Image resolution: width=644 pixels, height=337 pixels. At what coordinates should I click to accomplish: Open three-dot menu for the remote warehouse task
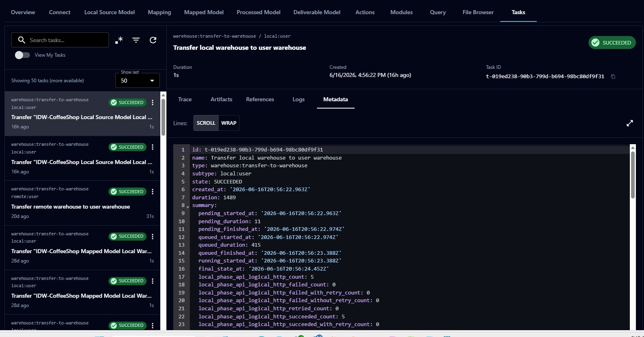coord(153,192)
